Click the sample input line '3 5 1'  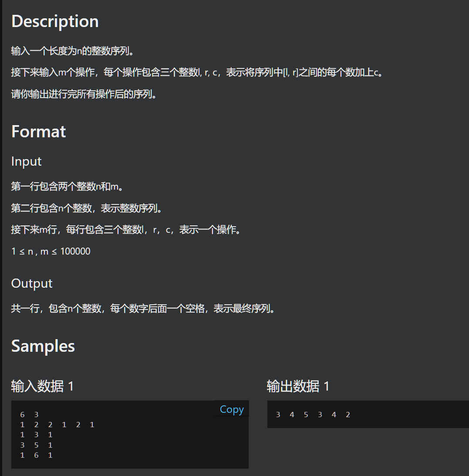[37, 445]
